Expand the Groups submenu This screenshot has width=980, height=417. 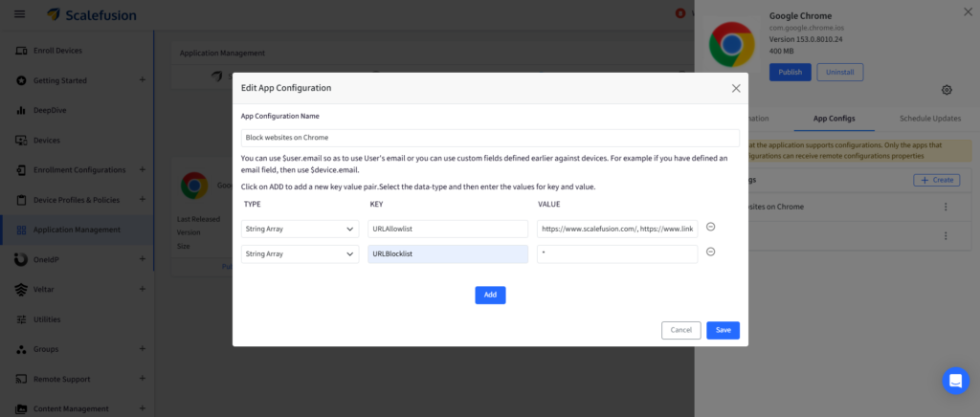click(143, 348)
